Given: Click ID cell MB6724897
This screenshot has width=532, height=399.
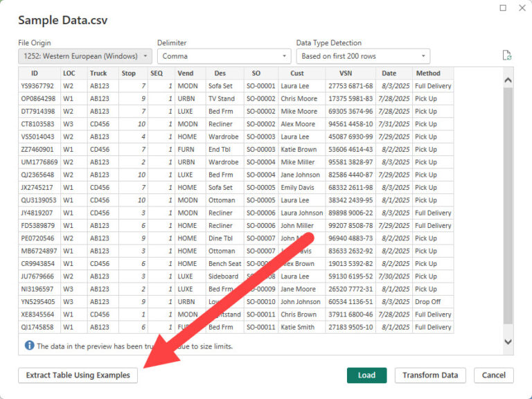Looking at the screenshot, I should [x=39, y=251].
